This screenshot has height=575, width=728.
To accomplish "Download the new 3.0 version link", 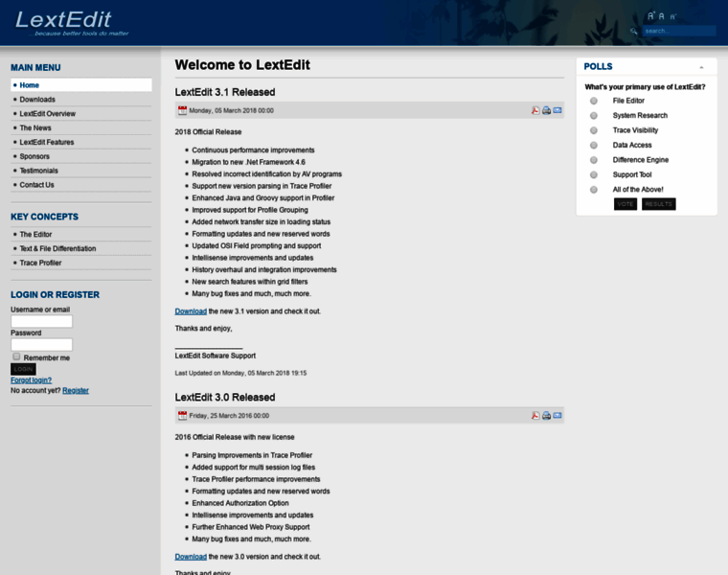I will 191,557.
